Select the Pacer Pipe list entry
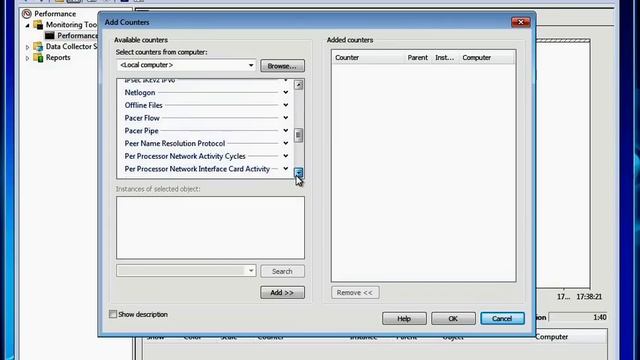 [x=142, y=131]
